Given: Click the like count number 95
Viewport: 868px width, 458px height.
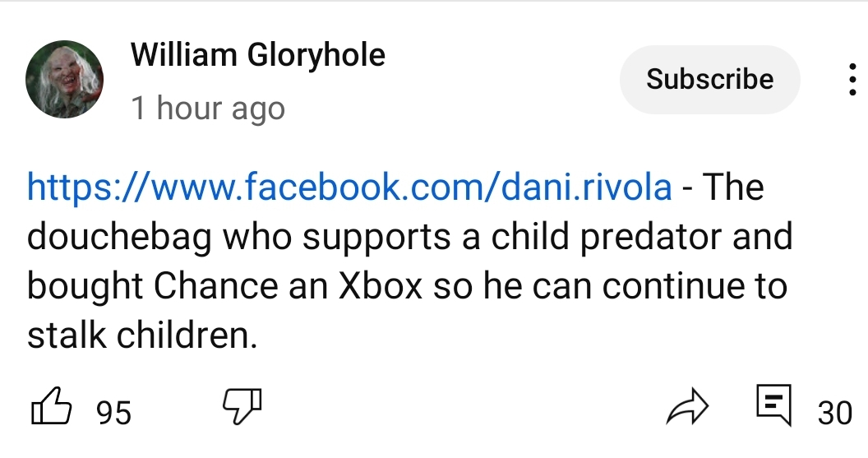Looking at the screenshot, I should tap(113, 412).
